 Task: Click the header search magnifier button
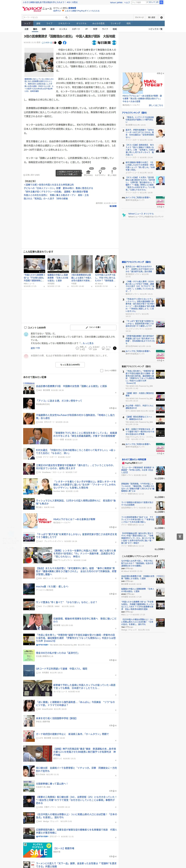pos(66,18)
